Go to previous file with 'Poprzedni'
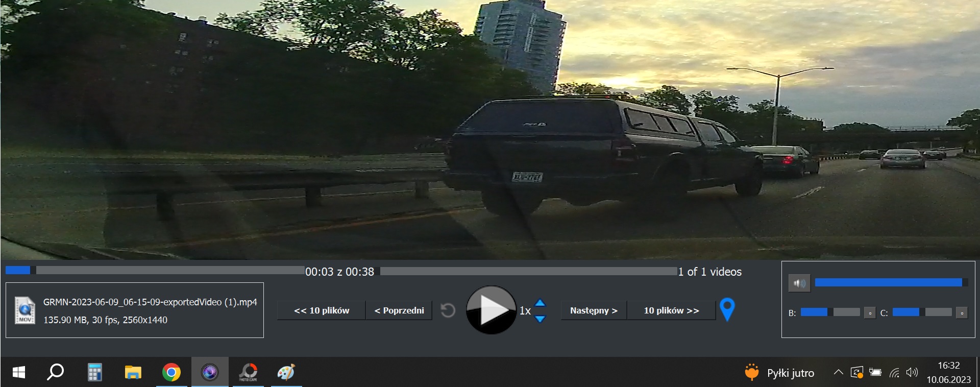 399,310
